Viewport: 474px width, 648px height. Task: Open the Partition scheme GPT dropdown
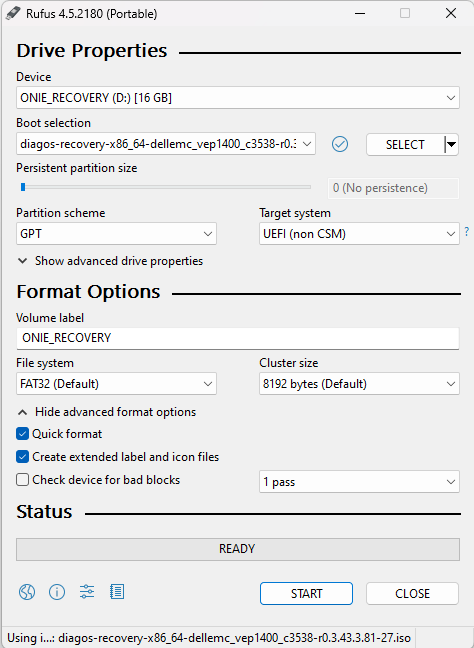point(116,234)
